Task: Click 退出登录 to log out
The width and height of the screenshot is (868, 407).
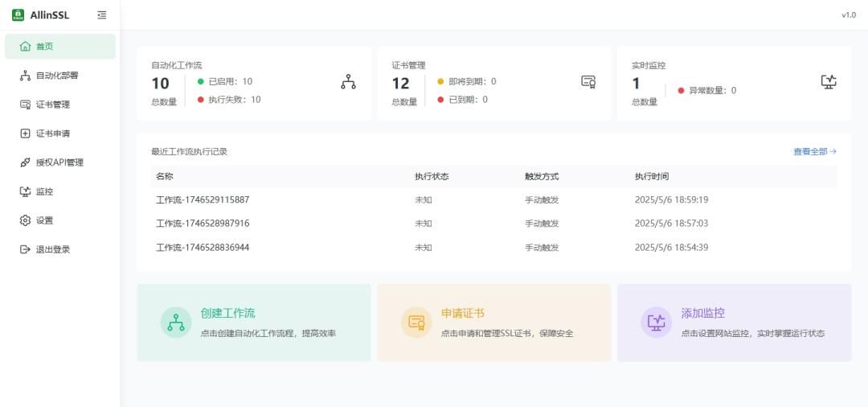Action: tap(60, 249)
